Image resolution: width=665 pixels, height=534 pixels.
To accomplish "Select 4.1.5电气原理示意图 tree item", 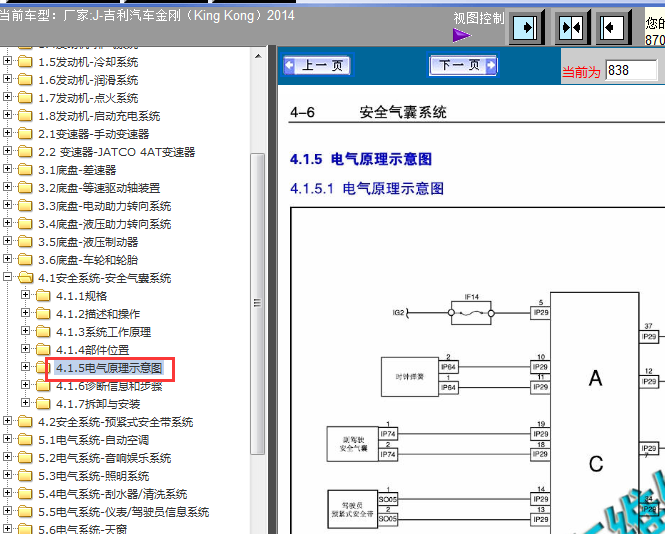I will coord(109,368).
